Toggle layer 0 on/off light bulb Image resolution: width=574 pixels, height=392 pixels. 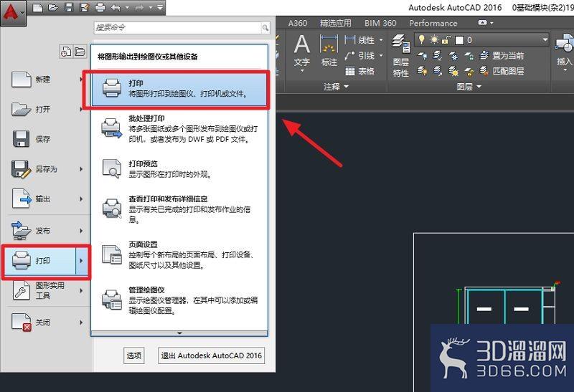422,39
